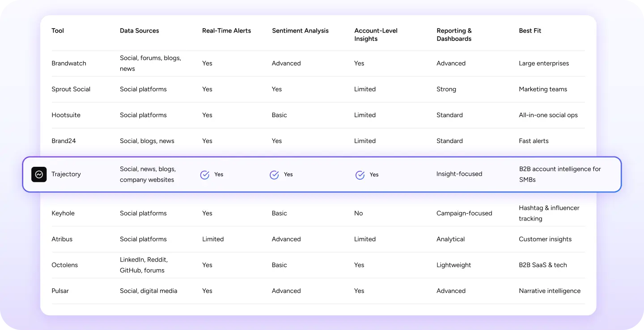Click the "Social, digital media" data sources cell

(148, 291)
